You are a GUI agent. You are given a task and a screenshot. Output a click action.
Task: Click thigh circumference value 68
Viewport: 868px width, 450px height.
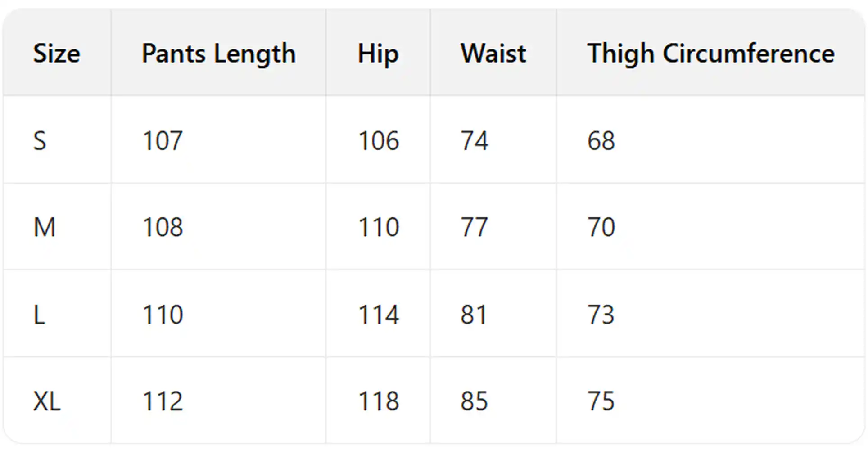(601, 140)
